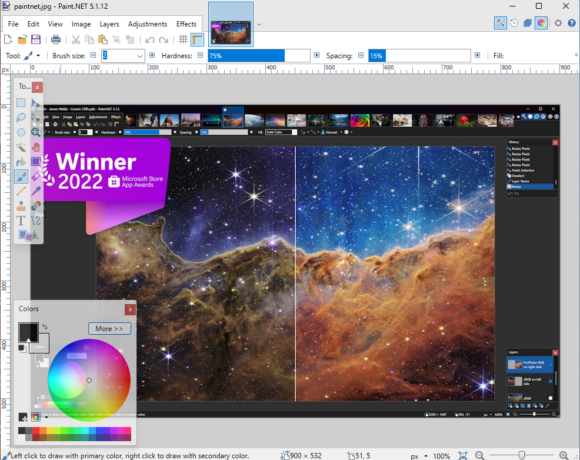The height and width of the screenshot is (460, 580).
Task: Increase Hardness with plus button
Action: (317, 55)
